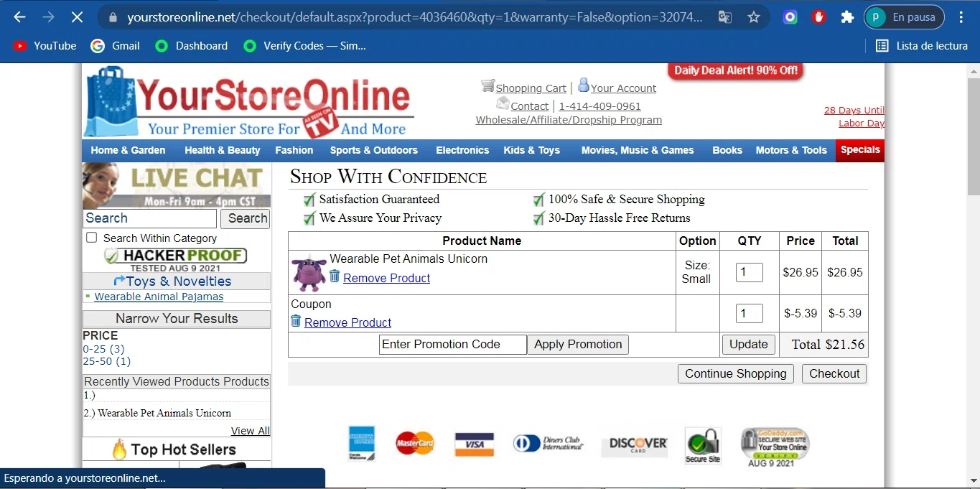Open Wearable Animal Pajamas category link

159,297
